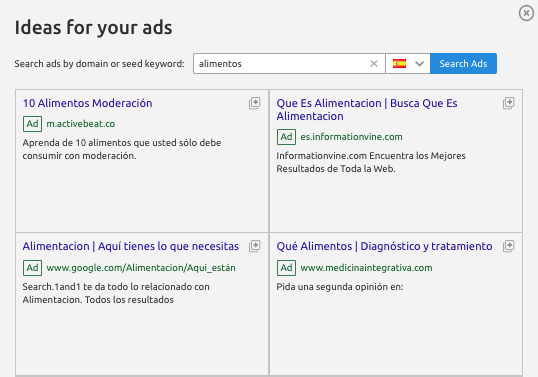
Task: Click the www.medicinaintegrativa.com display URL
Action: coord(366,268)
